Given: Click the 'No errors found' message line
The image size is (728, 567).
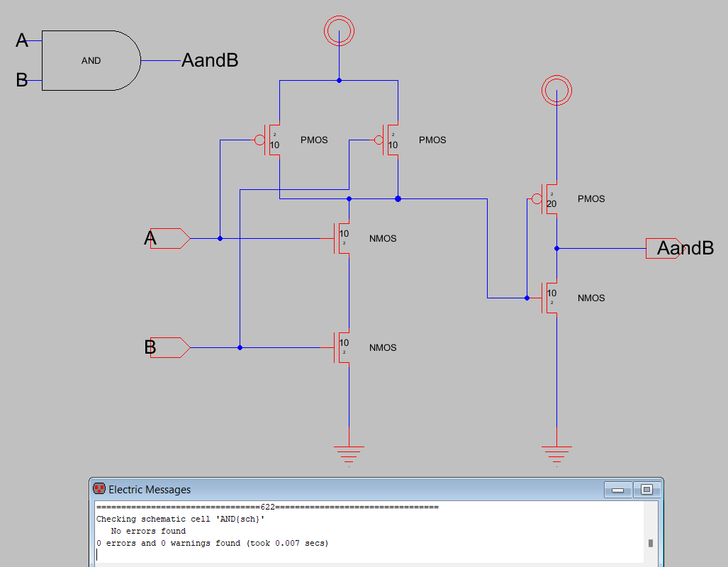Looking at the screenshot, I should pos(148,531).
